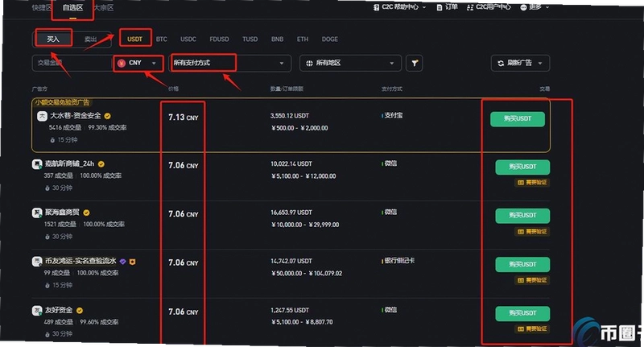Image resolution: width=644 pixels, height=347 pixels.
Task: Click the orange shield badge of 币友鸿运
Action: click(133, 261)
